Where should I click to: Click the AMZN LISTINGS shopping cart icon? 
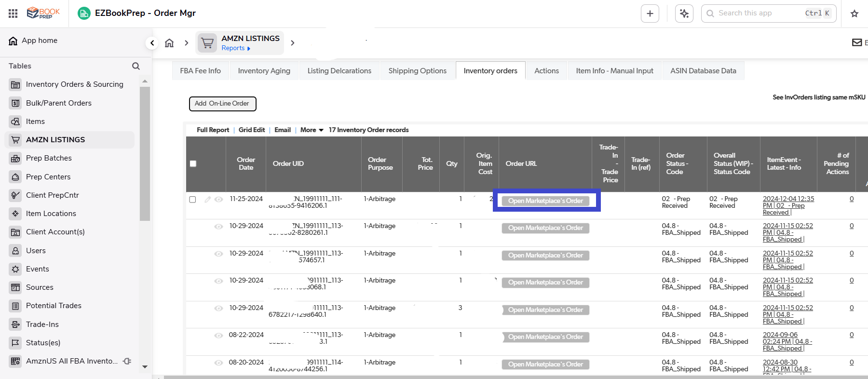[x=207, y=43]
